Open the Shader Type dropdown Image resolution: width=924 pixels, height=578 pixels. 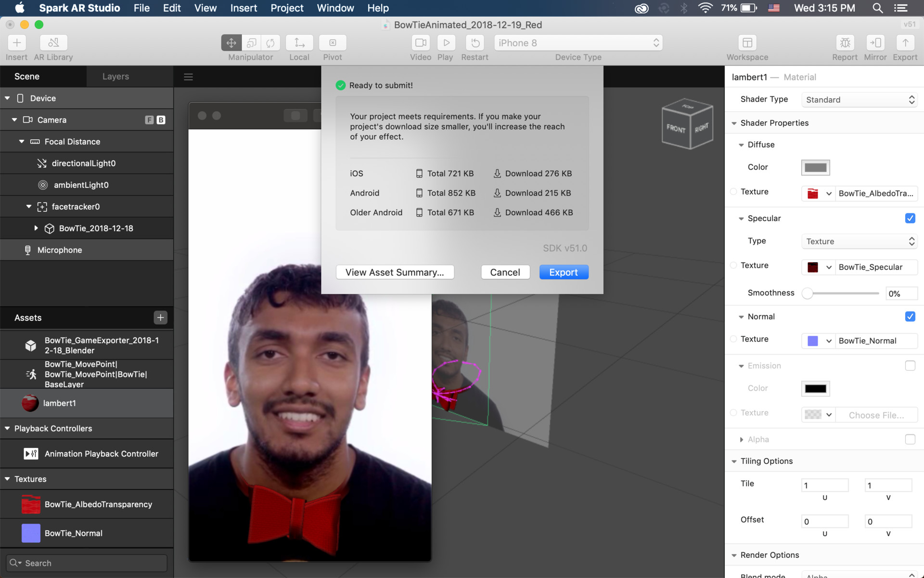pos(860,100)
